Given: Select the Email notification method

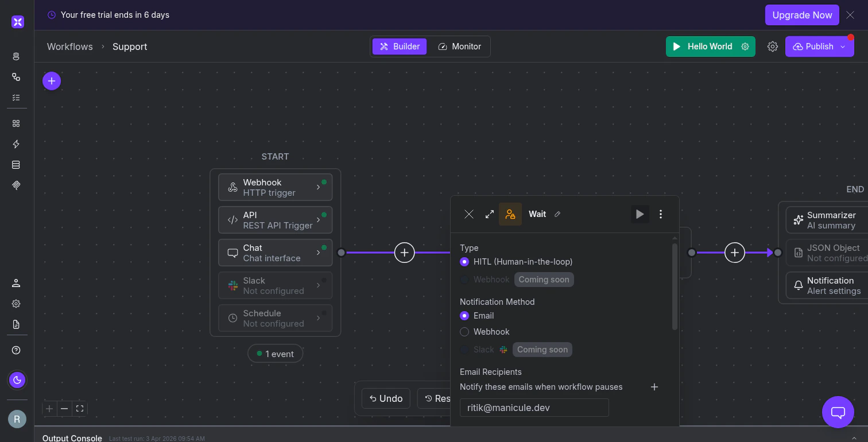Looking at the screenshot, I should 464,316.
